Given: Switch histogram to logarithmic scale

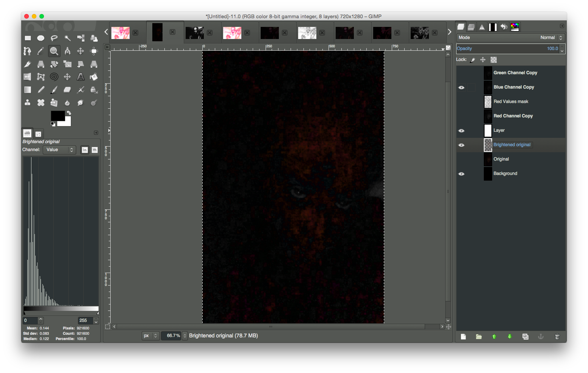Looking at the screenshot, I should click(95, 150).
